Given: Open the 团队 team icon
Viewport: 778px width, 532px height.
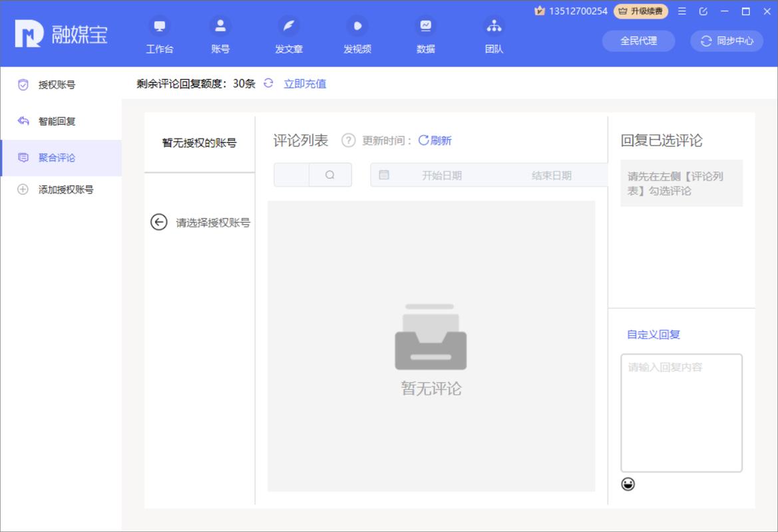Looking at the screenshot, I should pyautogui.click(x=494, y=26).
